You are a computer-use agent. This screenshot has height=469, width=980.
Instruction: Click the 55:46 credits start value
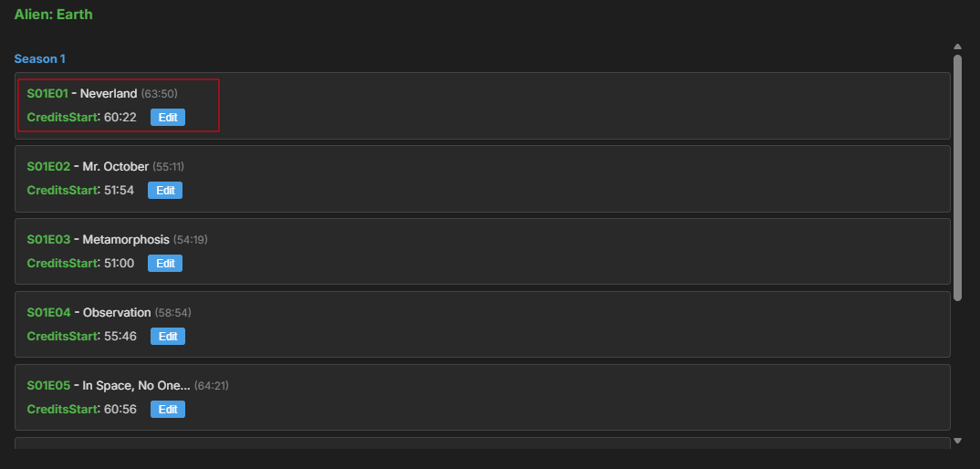[x=120, y=337]
